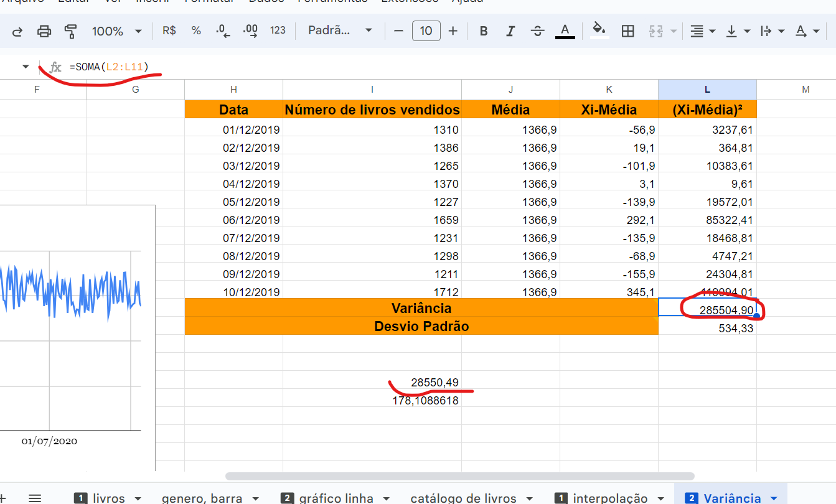Click the (Xi-Média)² header cell
The height and width of the screenshot is (504, 836).
[708, 110]
